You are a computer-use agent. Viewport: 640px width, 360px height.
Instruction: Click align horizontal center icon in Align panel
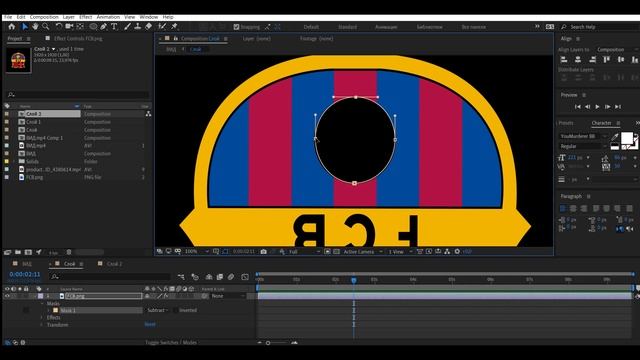(x=578, y=60)
